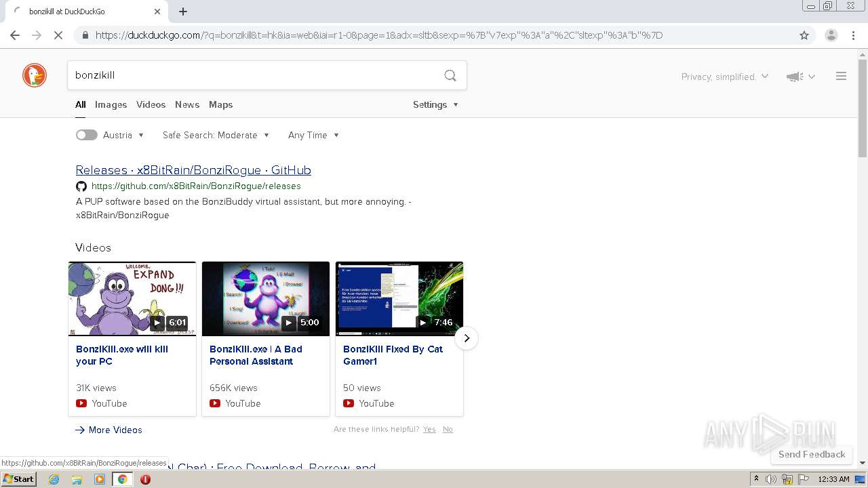
Task: Show hidden tray icons arrow
Action: pyautogui.click(x=756, y=479)
